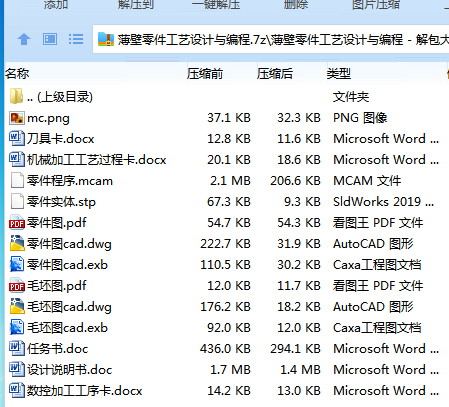
Task: Select the file name 零件实体.stp
Action: [61, 202]
